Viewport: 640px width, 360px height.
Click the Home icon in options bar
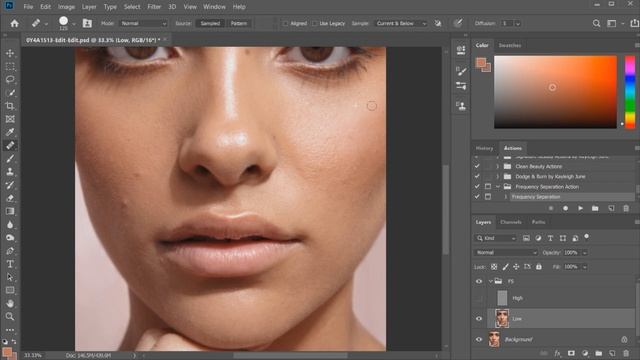[15, 23]
